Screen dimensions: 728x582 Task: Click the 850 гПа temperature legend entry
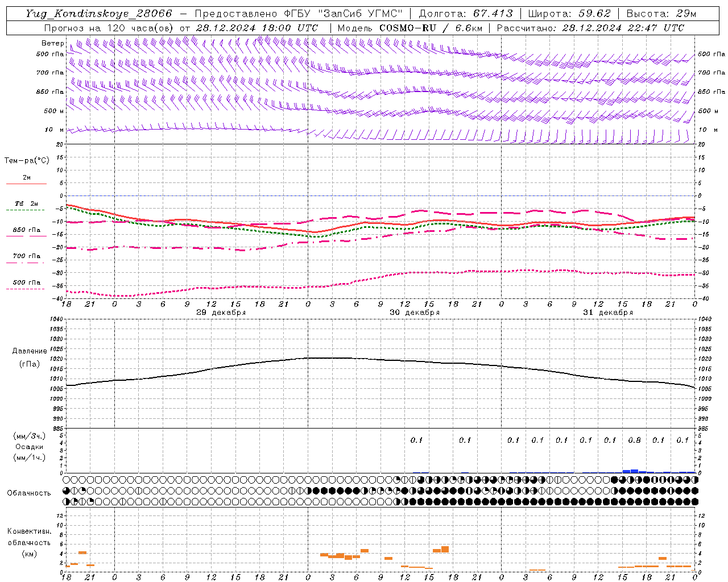pyautogui.click(x=26, y=230)
